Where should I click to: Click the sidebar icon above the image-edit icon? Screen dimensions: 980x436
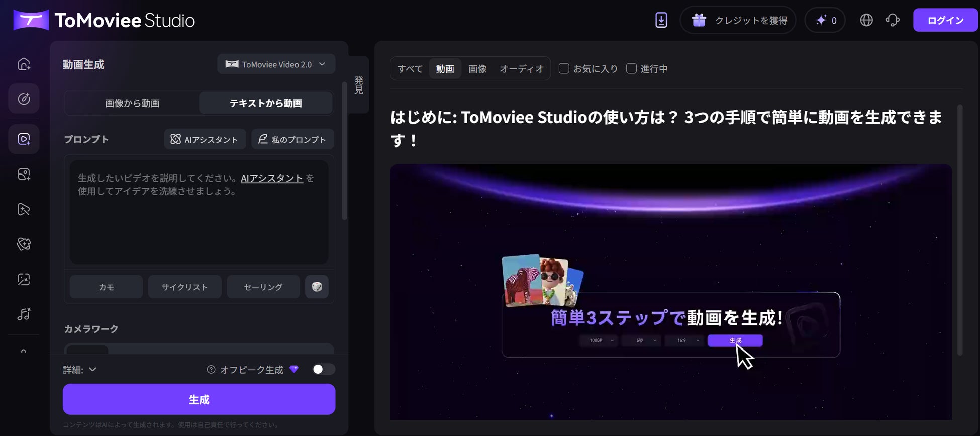(x=24, y=244)
